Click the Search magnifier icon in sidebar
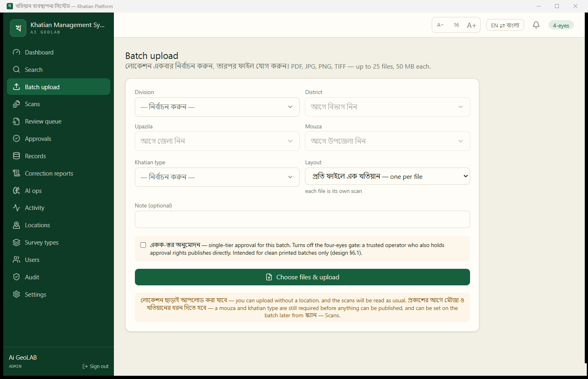The width and height of the screenshot is (588, 379). 17,69
